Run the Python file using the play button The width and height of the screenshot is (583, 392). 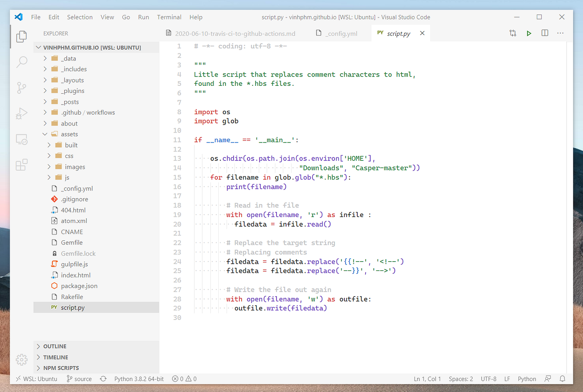coord(529,33)
